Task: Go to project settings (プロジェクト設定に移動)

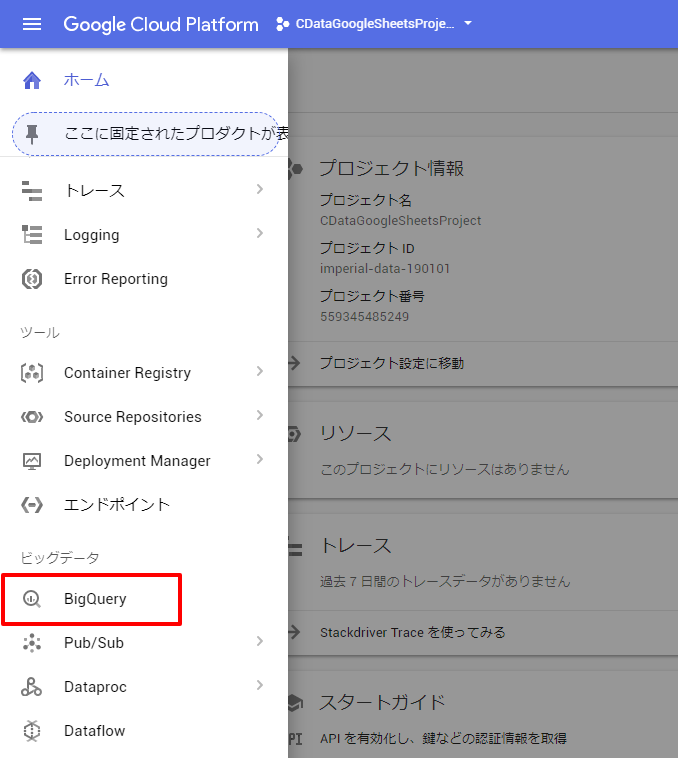Action: (x=391, y=363)
